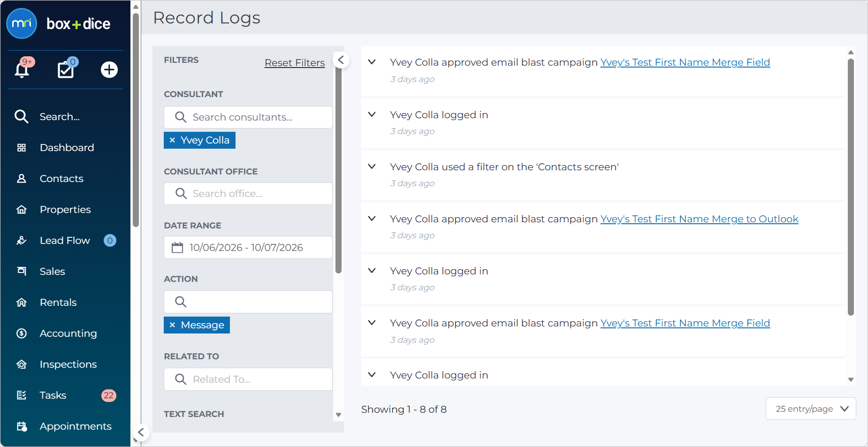Click the Tasks count badge 22
868x447 pixels.
(x=109, y=395)
